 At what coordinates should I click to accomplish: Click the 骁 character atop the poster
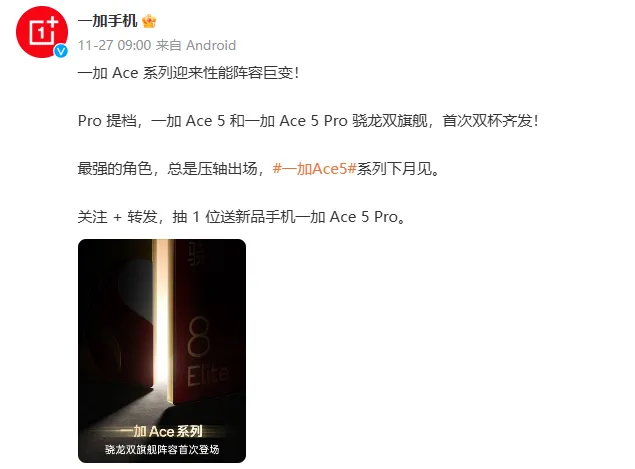point(197,254)
